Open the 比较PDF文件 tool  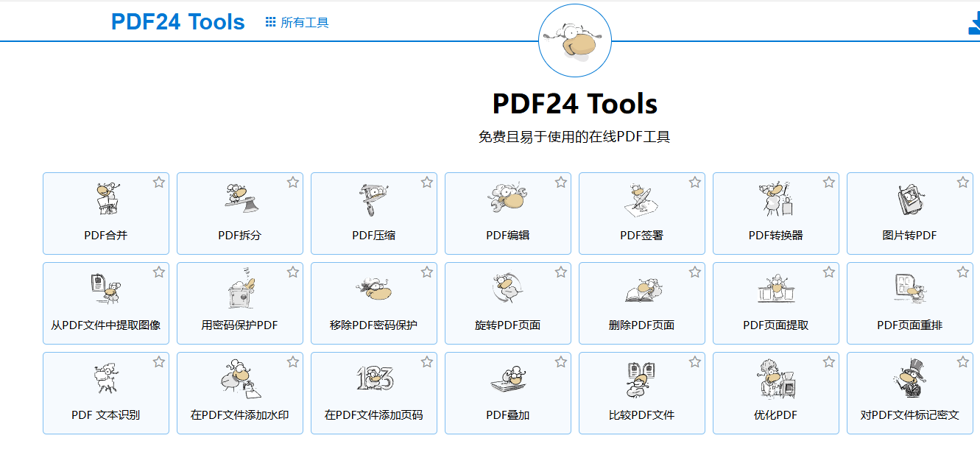point(642,394)
